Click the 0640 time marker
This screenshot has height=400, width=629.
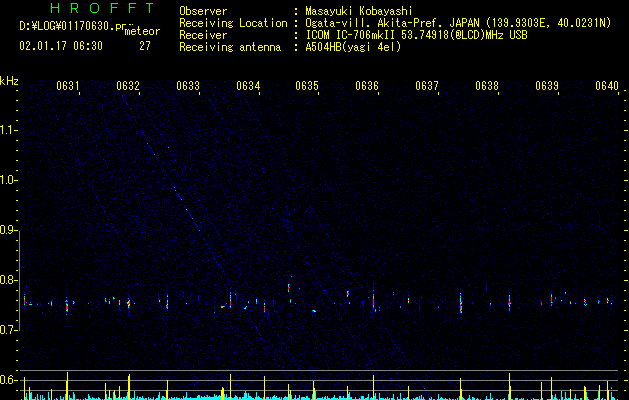[607, 86]
